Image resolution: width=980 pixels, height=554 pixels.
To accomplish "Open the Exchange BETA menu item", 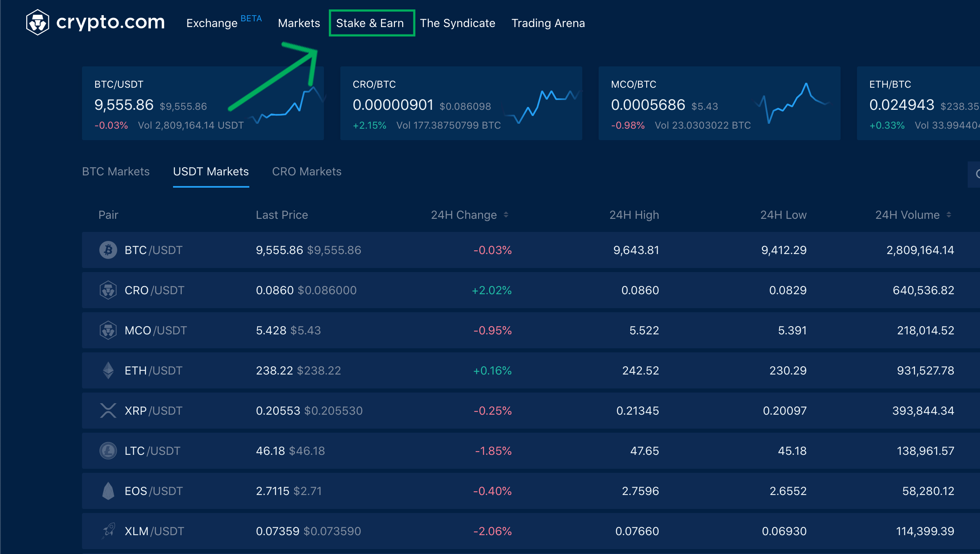I will point(224,23).
